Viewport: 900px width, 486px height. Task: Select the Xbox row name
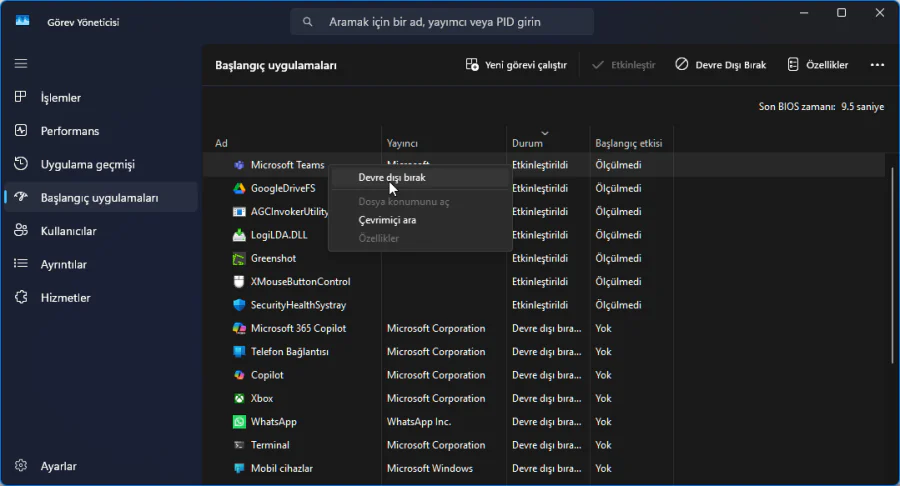[x=262, y=398]
